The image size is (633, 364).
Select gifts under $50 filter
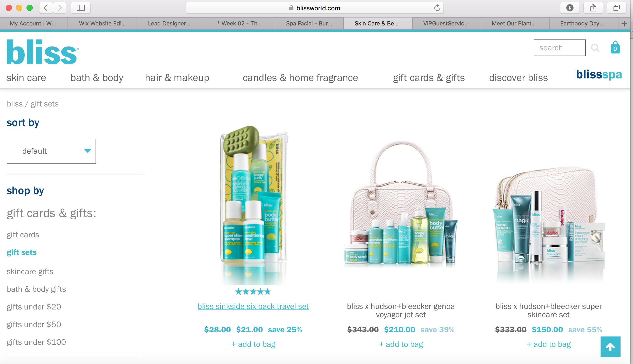[34, 325]
